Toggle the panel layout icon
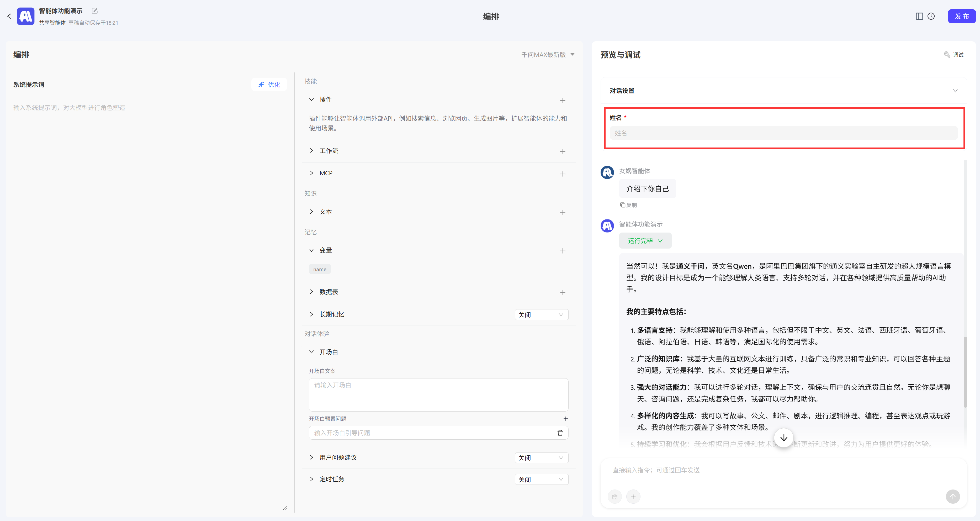The width and height of the screenshot is (980, 521). 919,16
